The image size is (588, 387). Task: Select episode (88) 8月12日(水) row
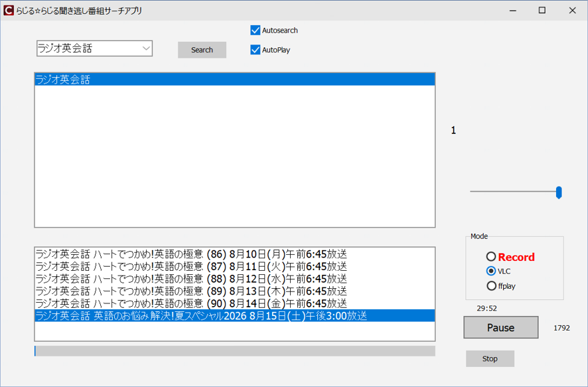[x=235, y=279]
